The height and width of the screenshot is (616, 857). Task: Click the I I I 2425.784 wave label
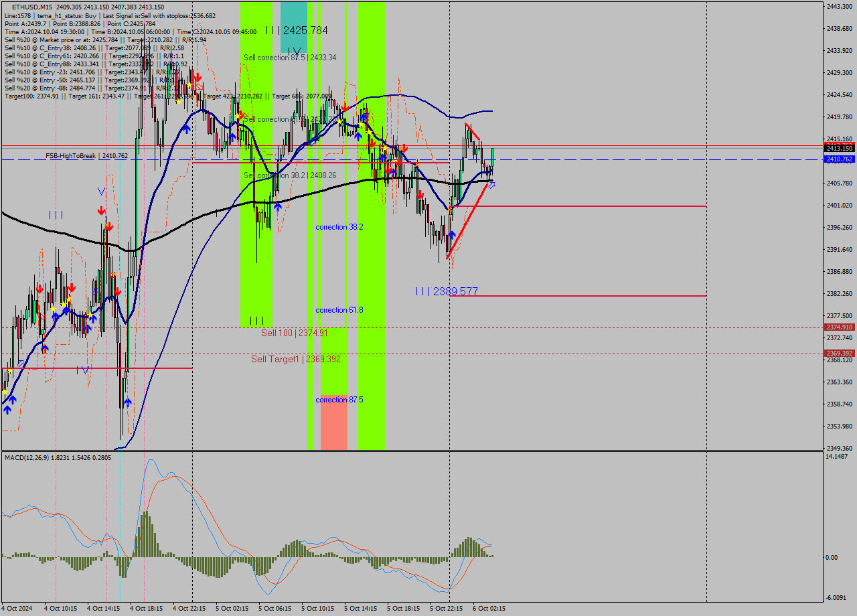click(297, 30)
